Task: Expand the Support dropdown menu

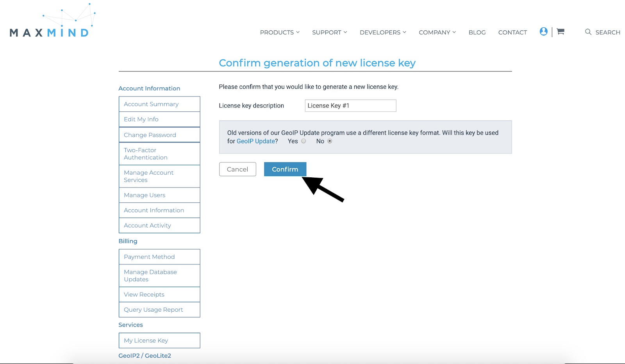Action: (x=329, y=32)
